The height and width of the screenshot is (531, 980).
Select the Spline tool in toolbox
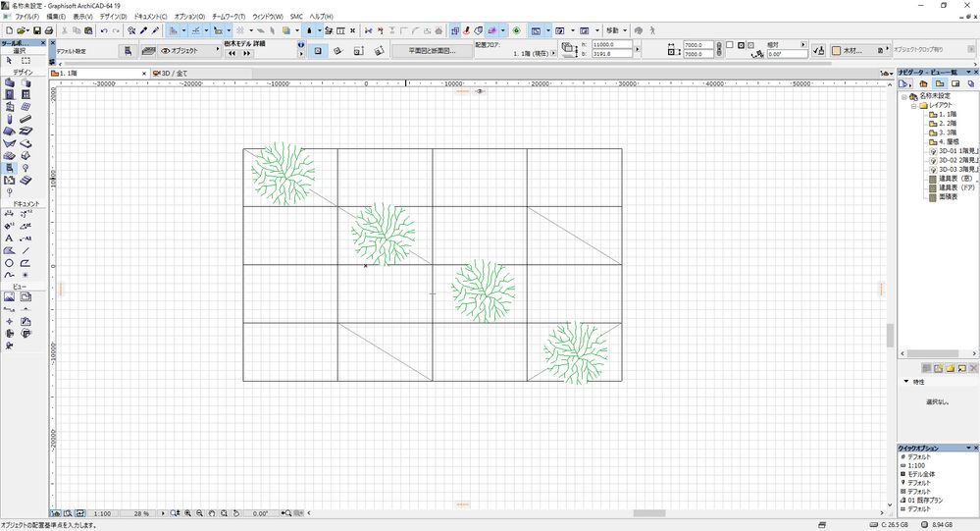coord(9,275)
